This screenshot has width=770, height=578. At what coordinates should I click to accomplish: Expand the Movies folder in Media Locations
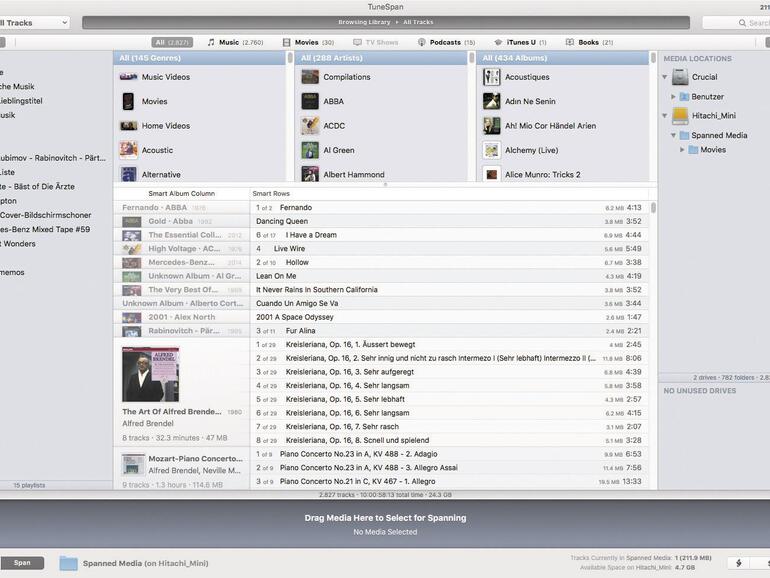[x=682, y=150]
